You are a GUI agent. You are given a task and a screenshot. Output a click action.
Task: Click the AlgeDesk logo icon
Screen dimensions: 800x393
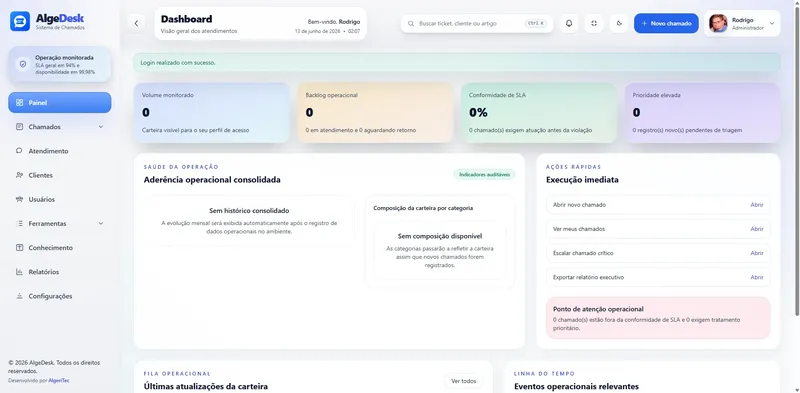coord(20,21)
